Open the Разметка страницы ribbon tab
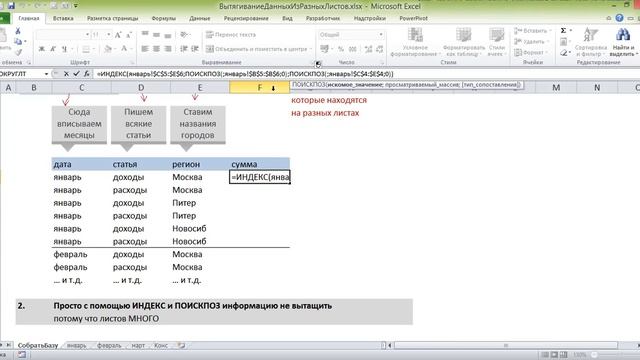Screen dimensions: 640x360 pos(113,18)
